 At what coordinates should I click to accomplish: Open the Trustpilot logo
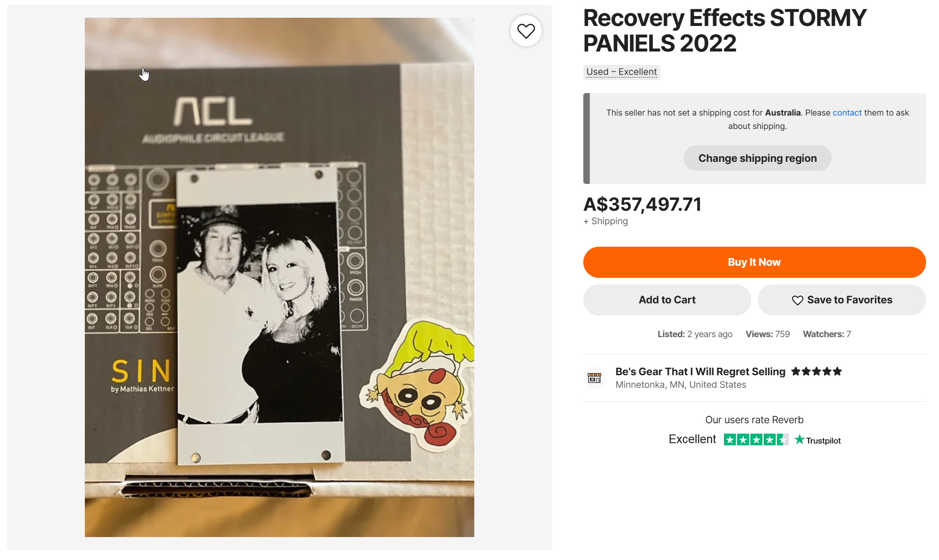818,440
